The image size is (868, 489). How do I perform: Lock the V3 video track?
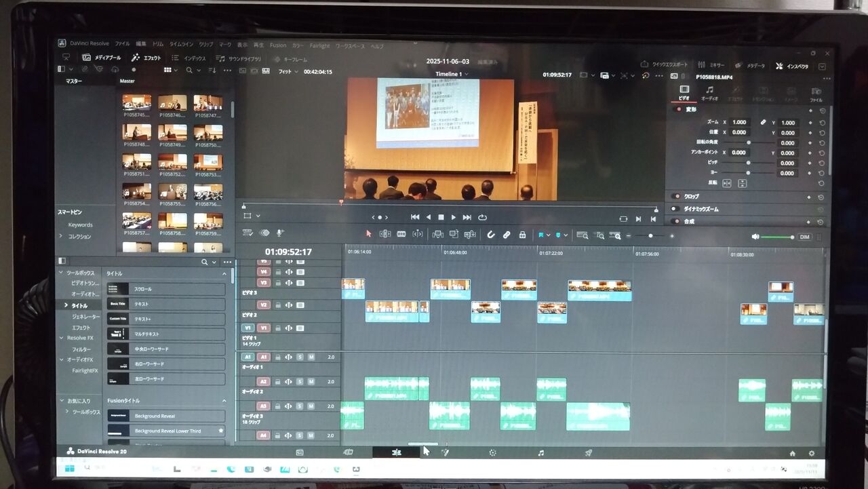point(277,283)
